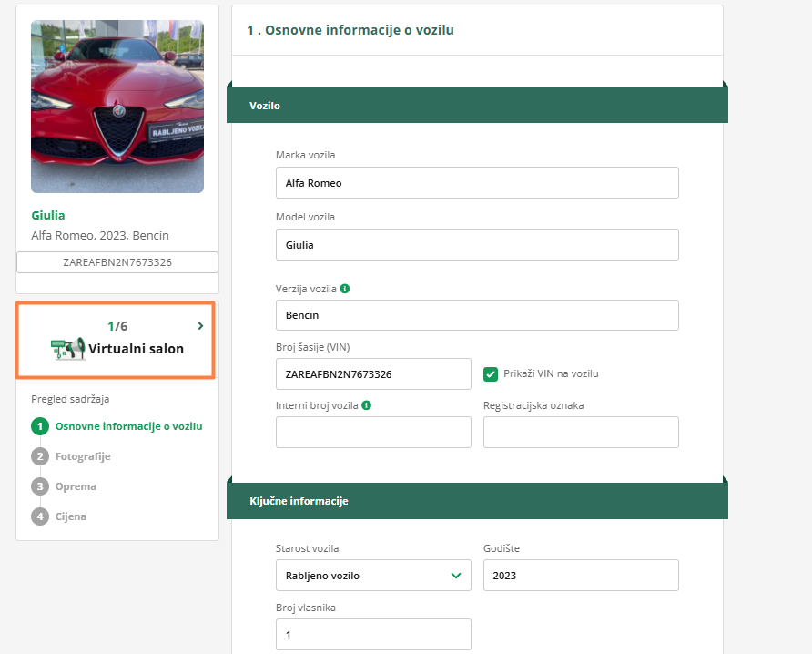Click the VIN badge under the car photo

117,262
